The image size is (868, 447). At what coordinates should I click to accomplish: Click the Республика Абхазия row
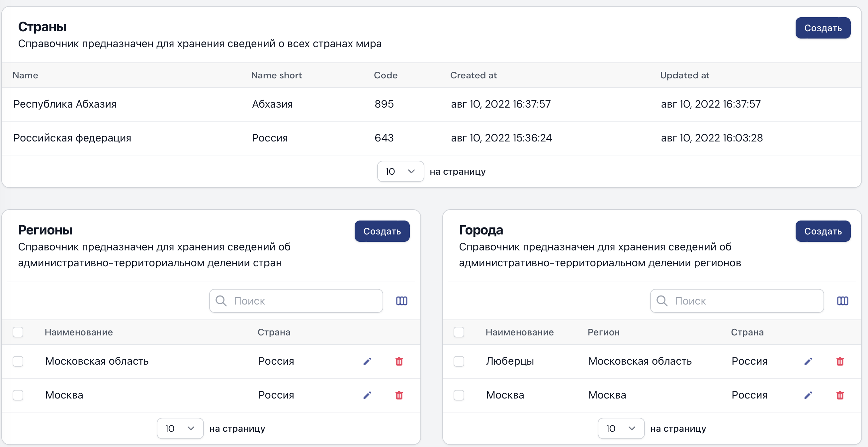pyautogui.click(x=65, y=104)
